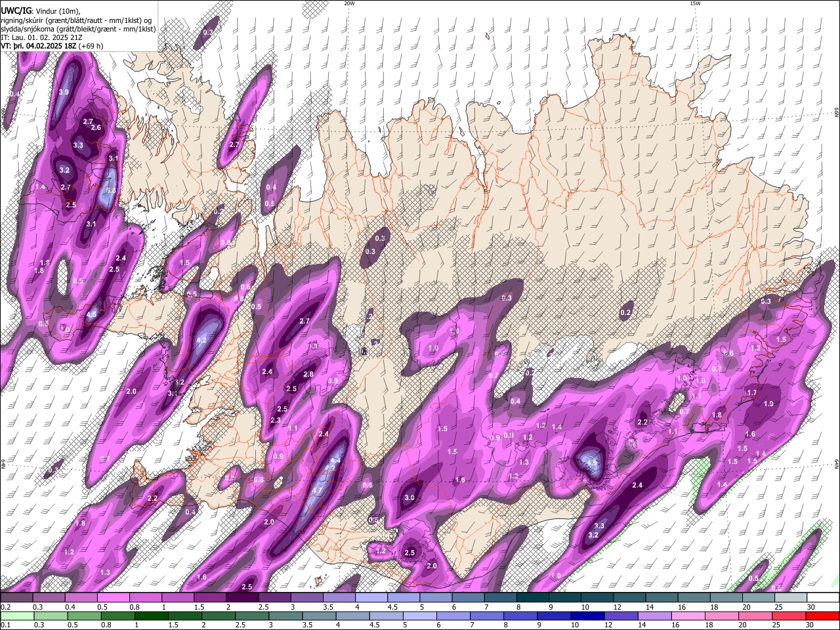
Task: Click the 2.8 precipitation value on the map
Action: click(308, 374)
